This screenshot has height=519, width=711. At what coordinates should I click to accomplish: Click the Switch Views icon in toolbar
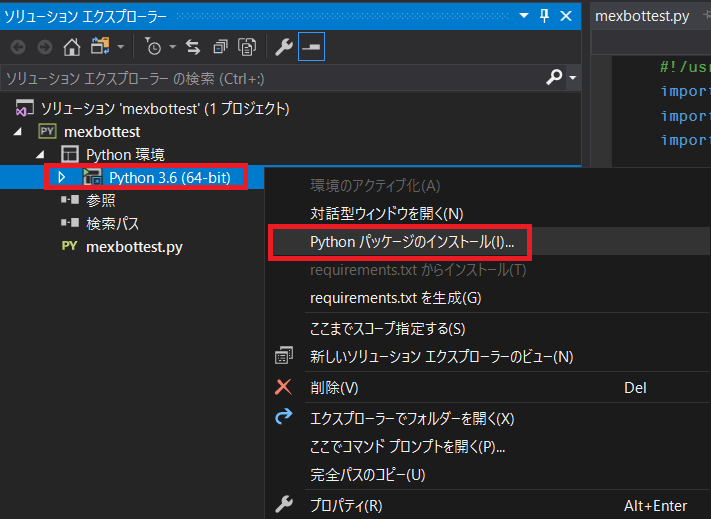coord(100,47)
